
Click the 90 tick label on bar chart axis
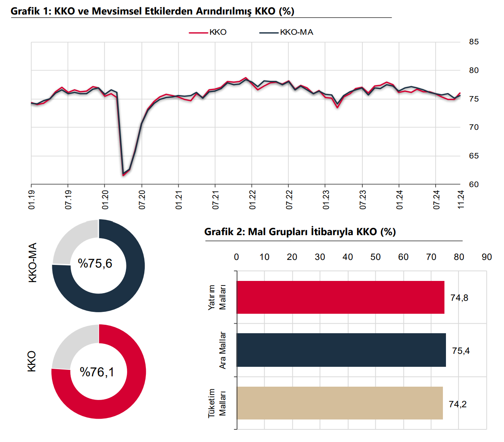point(486,257)
